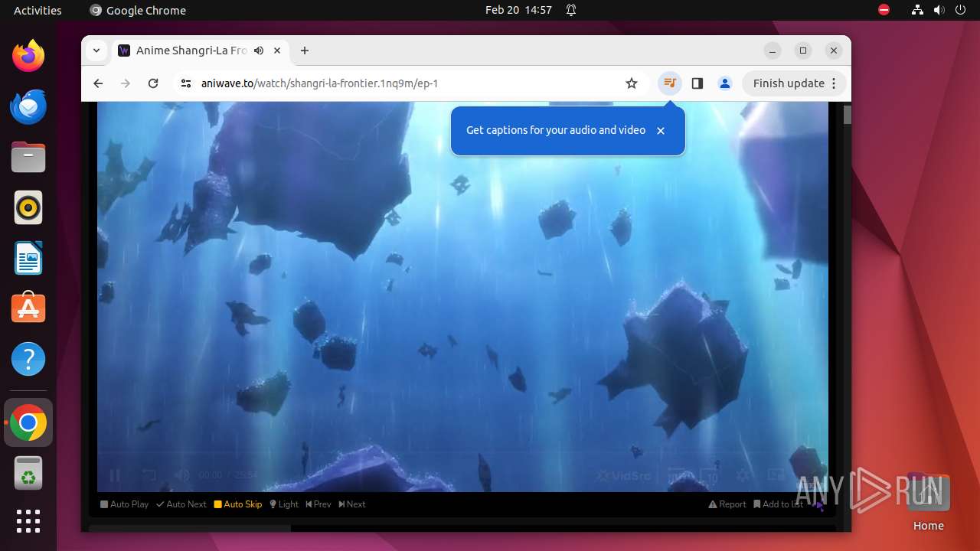Open a new tab with plus button
This screenshot has height=551, width=980.
[305, 51]
